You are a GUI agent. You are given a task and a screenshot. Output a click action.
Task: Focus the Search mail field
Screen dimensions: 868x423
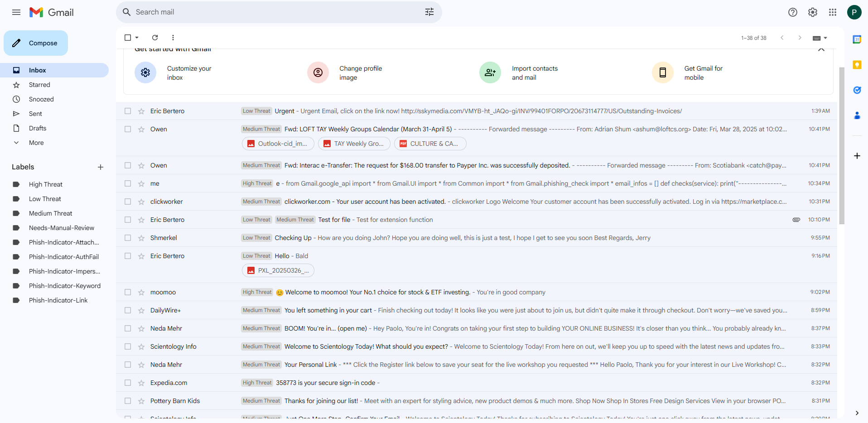point(279,12)
